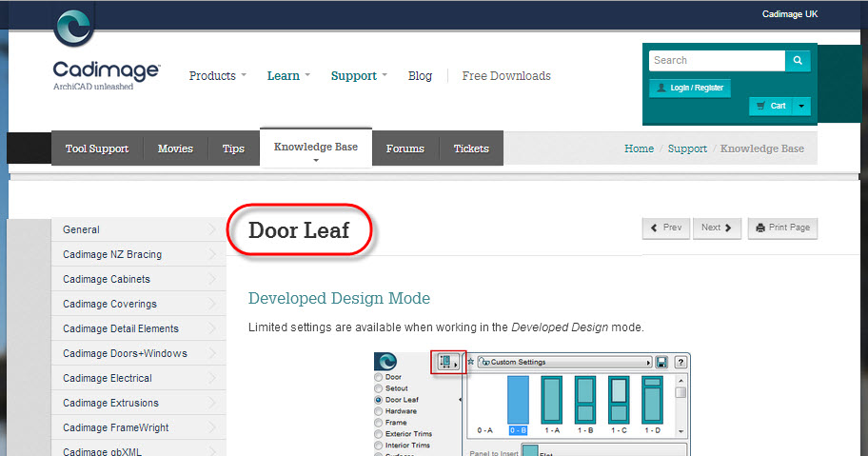This screenshot has width=868, height=456.
Task: Expand Cadimage Cabinets category
Action: tap(138, 279)
